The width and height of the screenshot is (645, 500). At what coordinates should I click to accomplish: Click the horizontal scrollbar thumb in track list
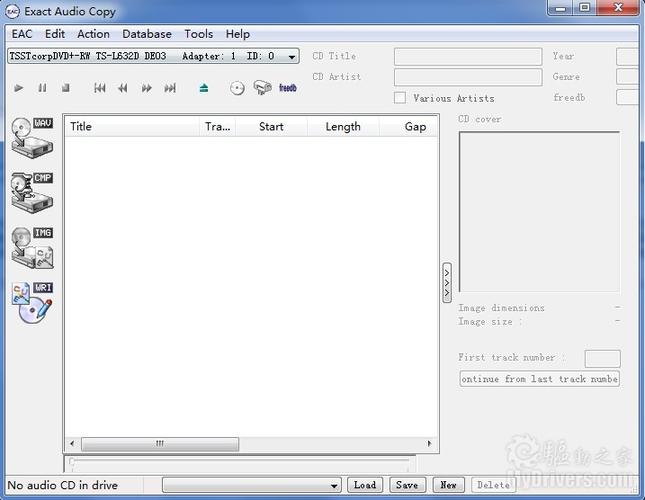pyautogui.click(x=160, y=444)
